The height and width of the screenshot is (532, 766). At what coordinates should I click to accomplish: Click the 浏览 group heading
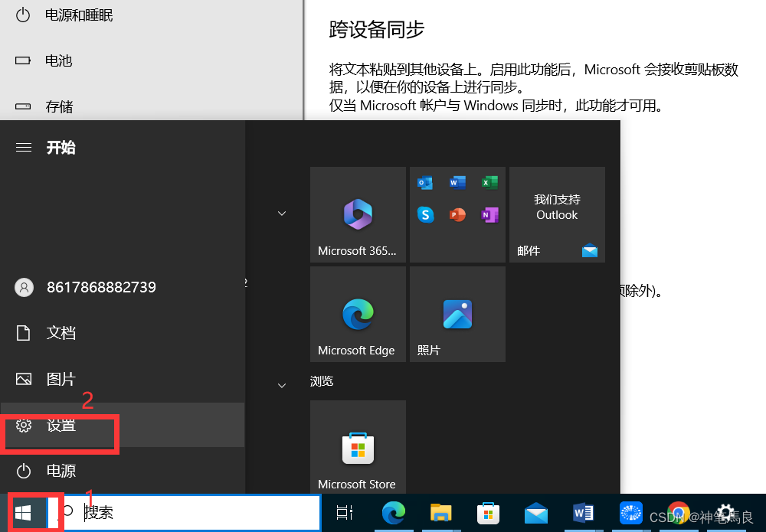tap(322, 381)
